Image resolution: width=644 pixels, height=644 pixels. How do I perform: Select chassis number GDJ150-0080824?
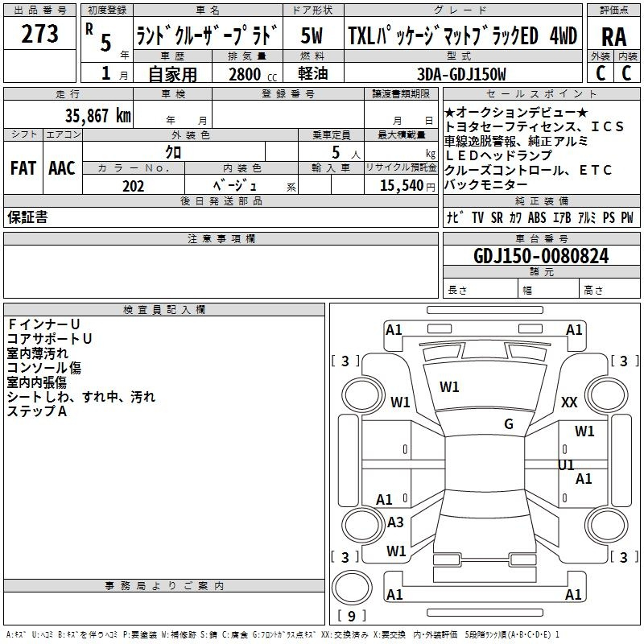tap(541, 256)
